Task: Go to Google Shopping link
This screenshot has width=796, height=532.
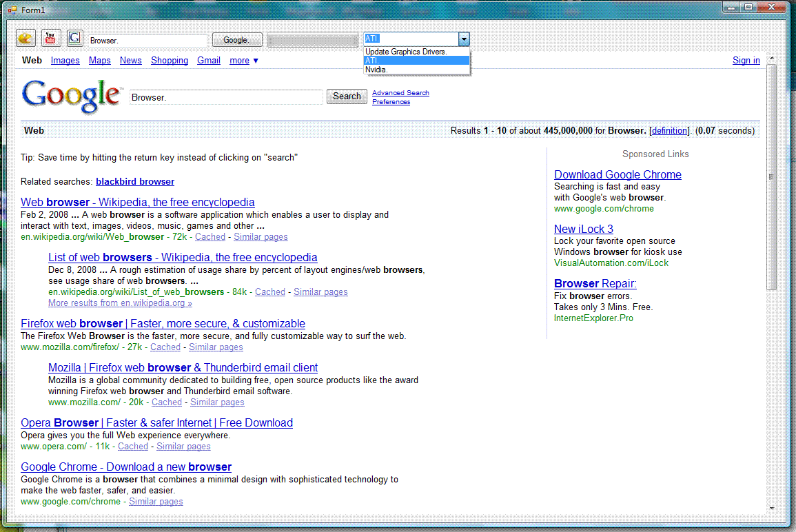Action: coord(169,61)
